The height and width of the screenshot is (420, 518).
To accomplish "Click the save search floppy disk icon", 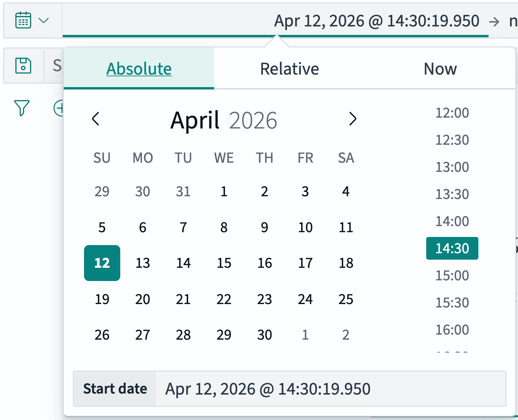I will 23,65.
